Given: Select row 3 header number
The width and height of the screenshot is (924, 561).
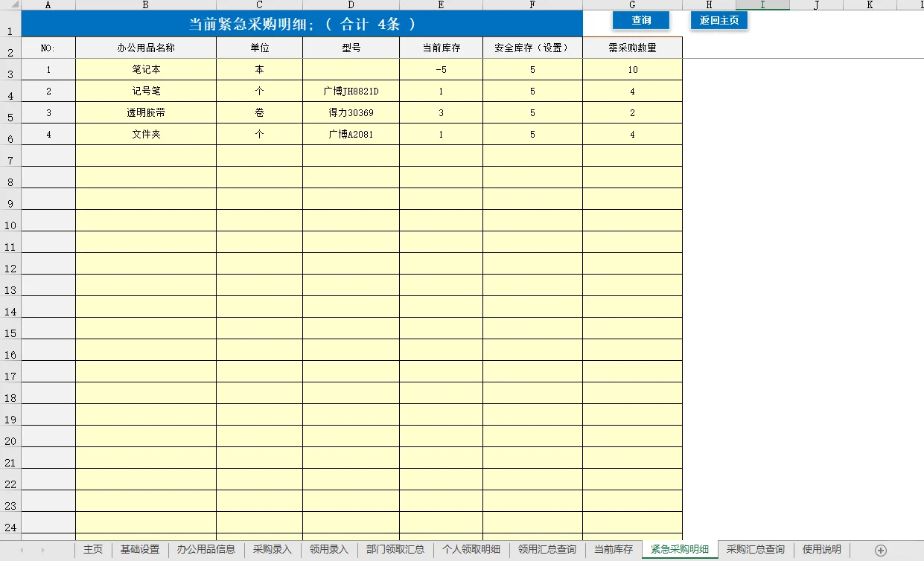Looking at the screenshot, I should pos(9,69).
